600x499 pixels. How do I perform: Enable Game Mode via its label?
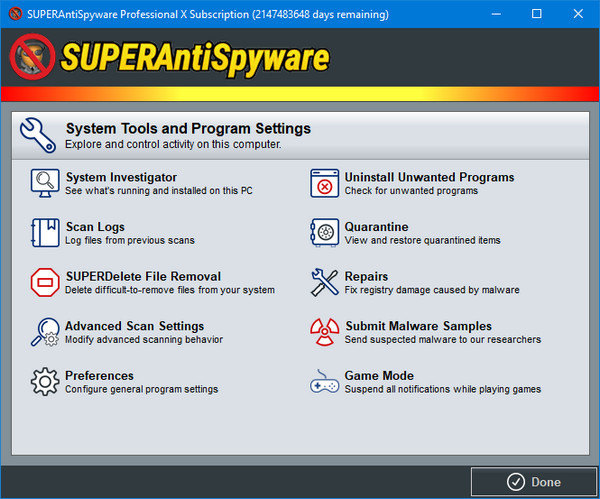click(379, 376)
